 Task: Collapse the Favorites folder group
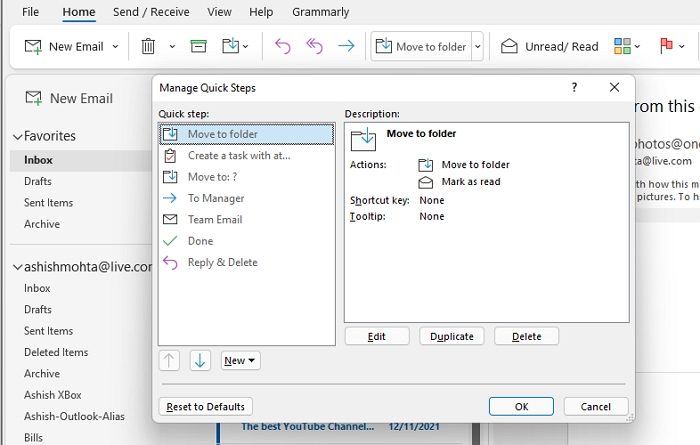17,136
